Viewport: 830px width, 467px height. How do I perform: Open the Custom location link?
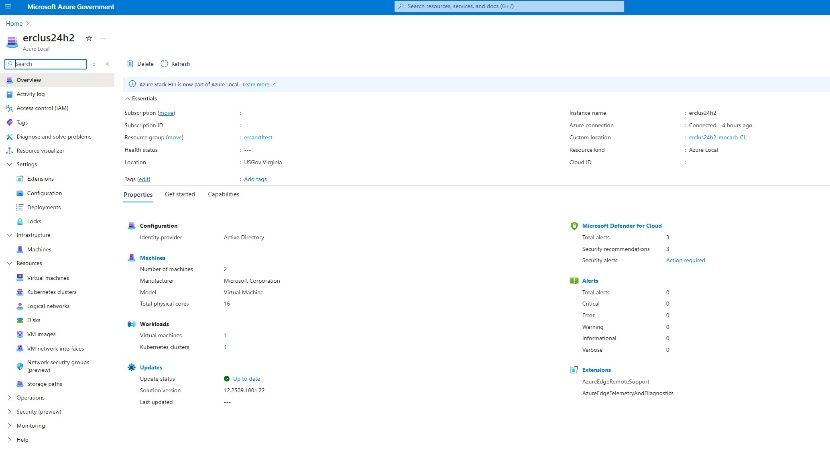point(717,138)
